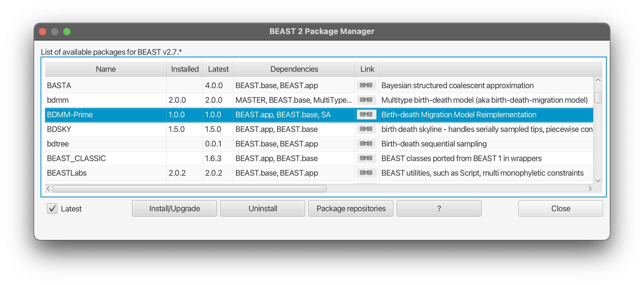
Task: Open the link icon for BDMM-Prime
Action: pyautogui.click(x=366, y=115)
